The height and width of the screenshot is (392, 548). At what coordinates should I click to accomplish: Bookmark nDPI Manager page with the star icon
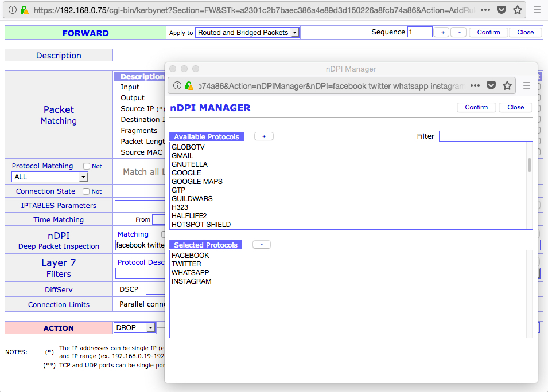[x=507, y=85]
